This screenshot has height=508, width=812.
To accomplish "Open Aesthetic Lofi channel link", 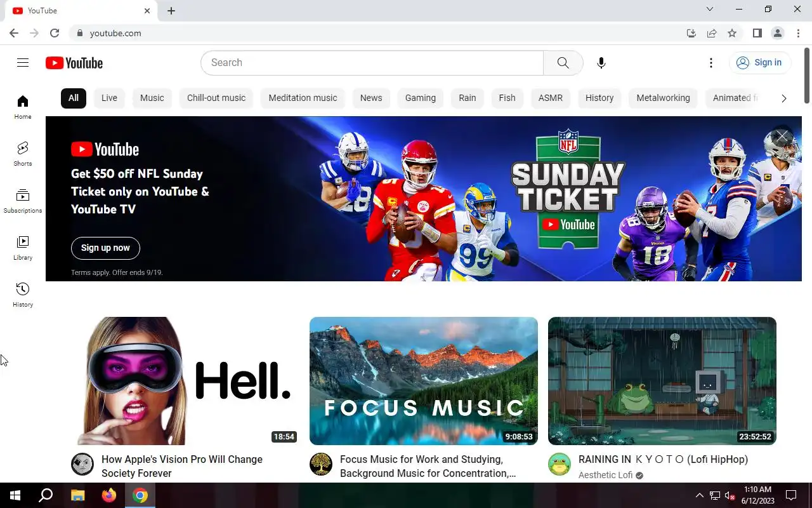I will click(x=606, y=475).
